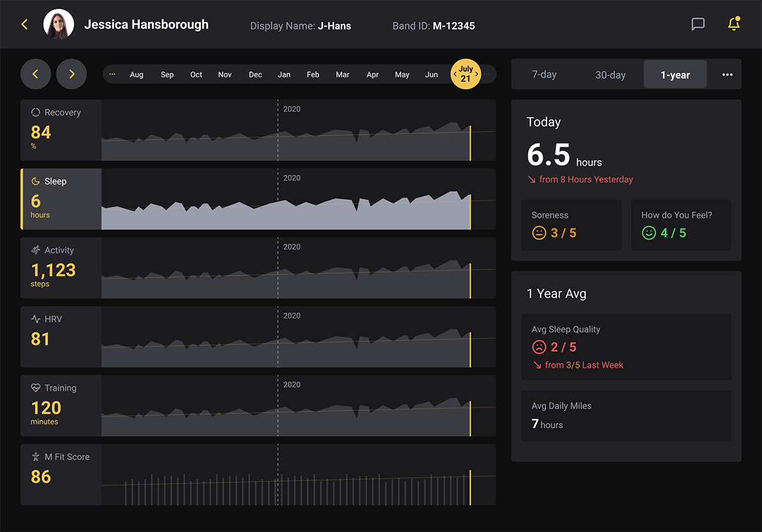Open the three-dot more options menu

tap(727, 75)
